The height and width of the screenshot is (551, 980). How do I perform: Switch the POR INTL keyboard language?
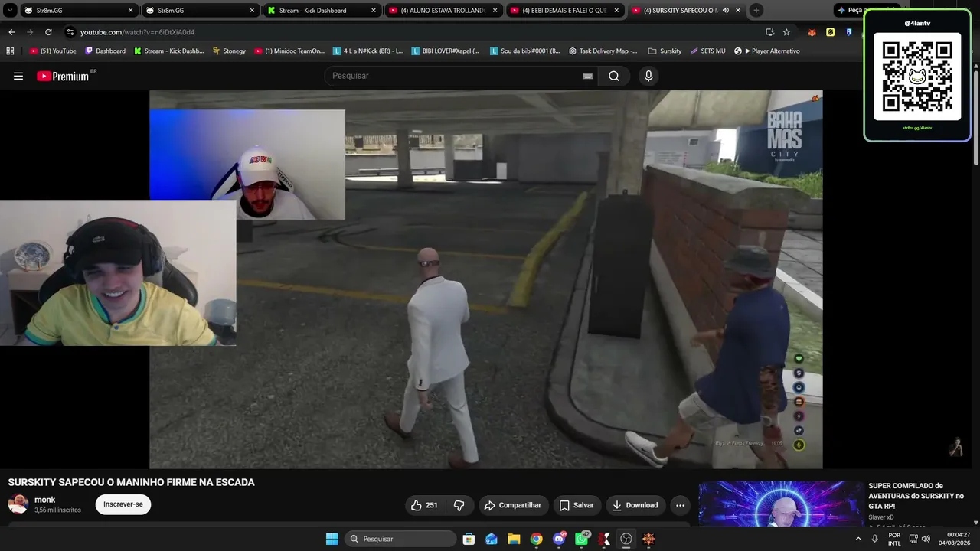coord(894,539)
